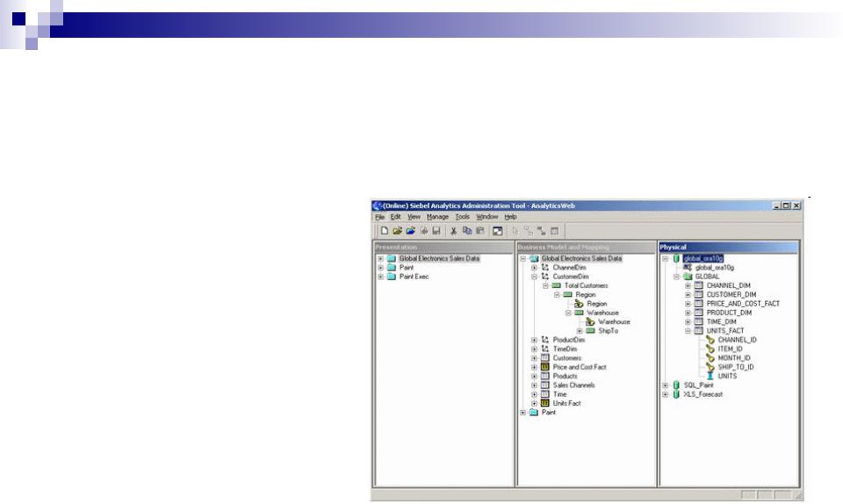Expand Global Electronics Sales Data in Presentation

[380, 258]
